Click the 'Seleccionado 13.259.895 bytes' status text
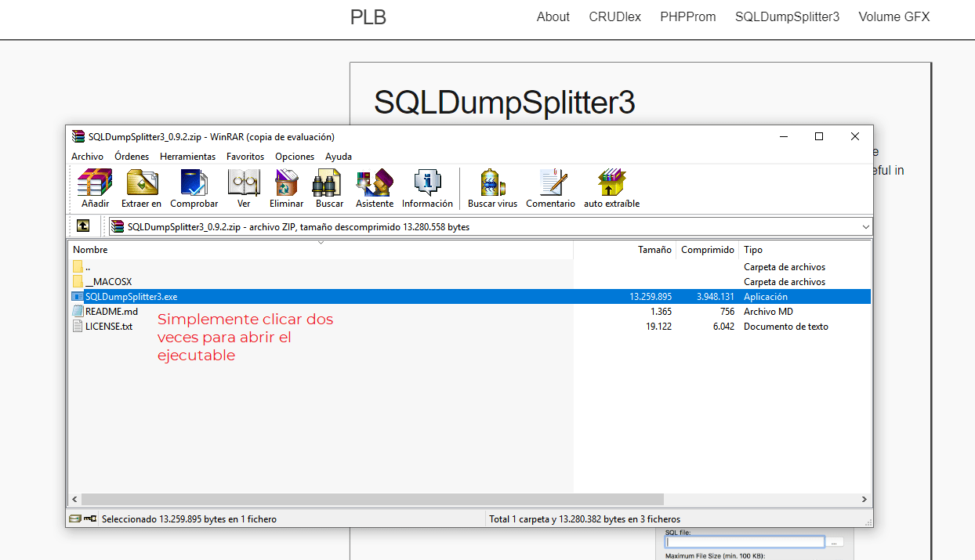975x560 pixels. pos(189,519)
